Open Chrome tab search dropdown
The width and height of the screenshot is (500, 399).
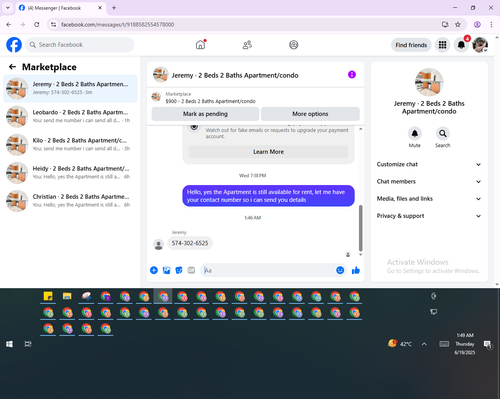coord(8,8)
